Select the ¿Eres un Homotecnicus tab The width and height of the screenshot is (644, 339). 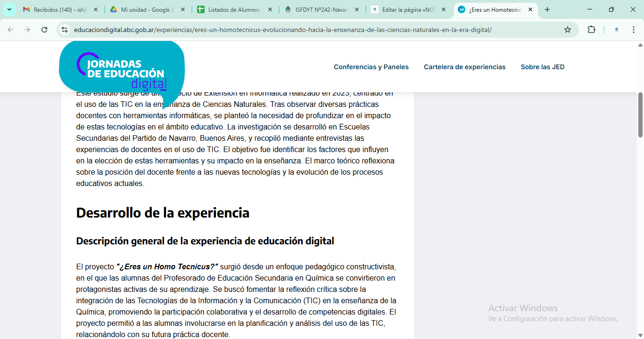click(x=496, y=9)
